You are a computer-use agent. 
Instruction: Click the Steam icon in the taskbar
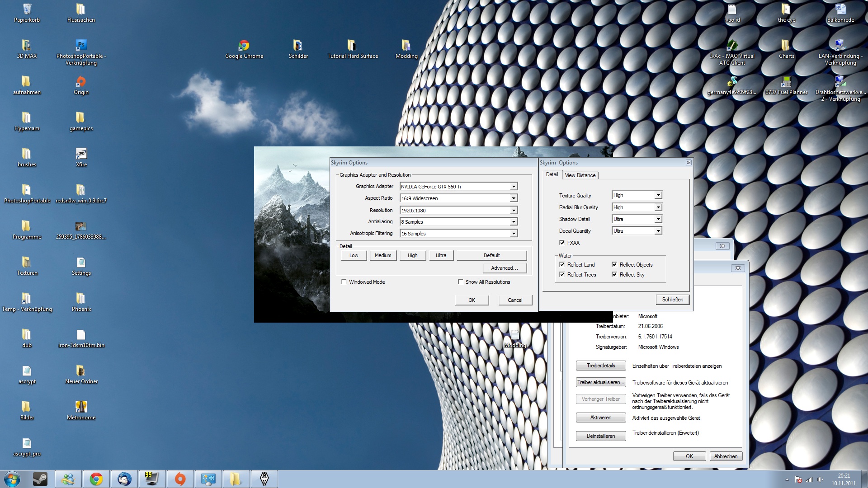pyautogui.click(x=40, y=479)
